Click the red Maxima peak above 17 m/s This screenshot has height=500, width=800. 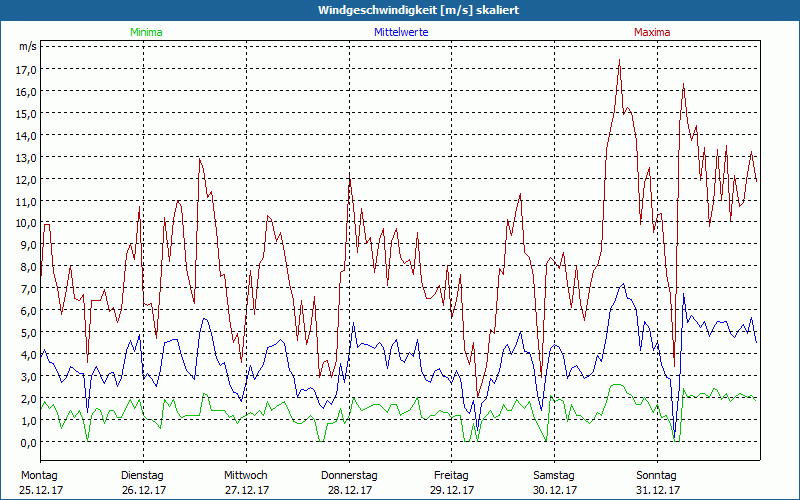[x=619, y=61]
